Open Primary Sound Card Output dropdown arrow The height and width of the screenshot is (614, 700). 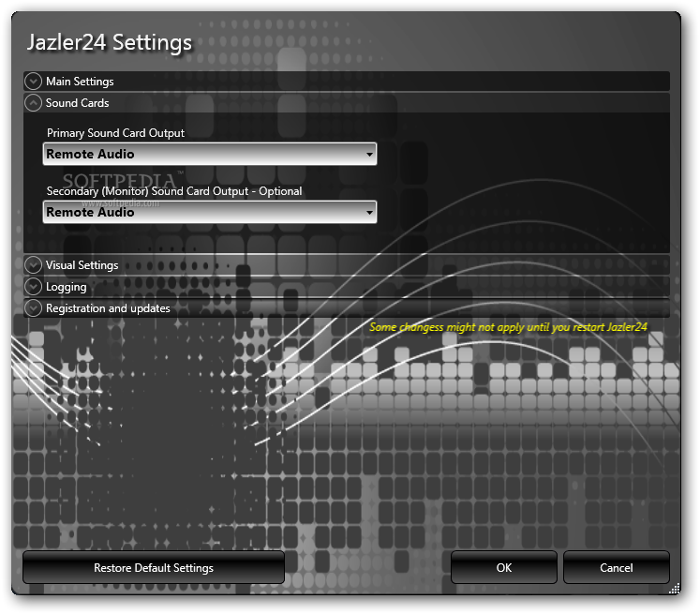tap(369, 155)
